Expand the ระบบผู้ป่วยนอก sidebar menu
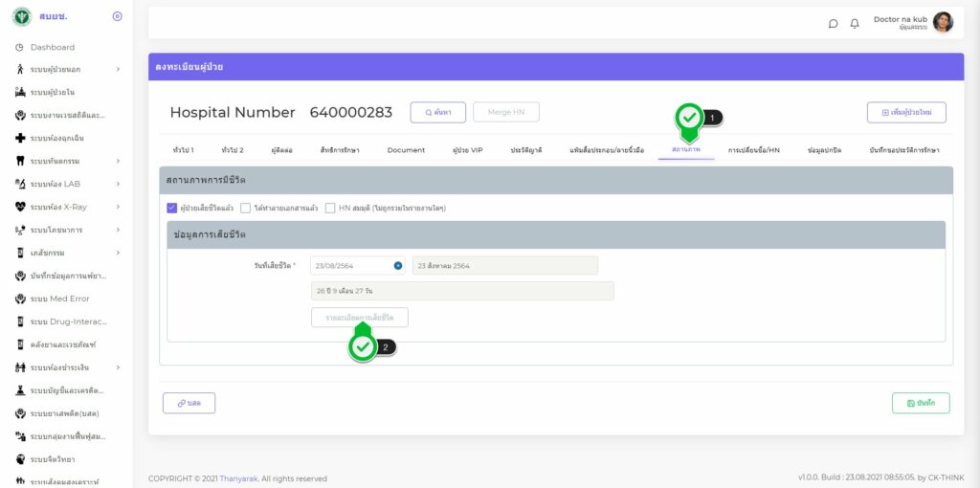Viewport: 980px width, 488px height. [118, 69]
